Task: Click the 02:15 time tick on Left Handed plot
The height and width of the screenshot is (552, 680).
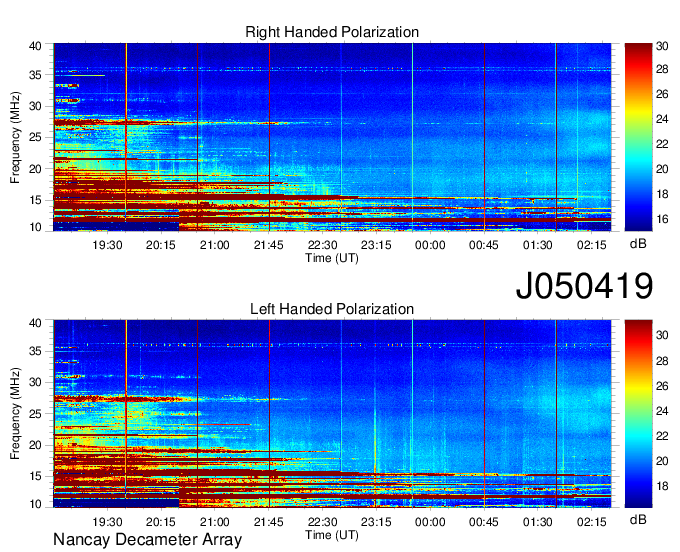Action: point(592,522)
